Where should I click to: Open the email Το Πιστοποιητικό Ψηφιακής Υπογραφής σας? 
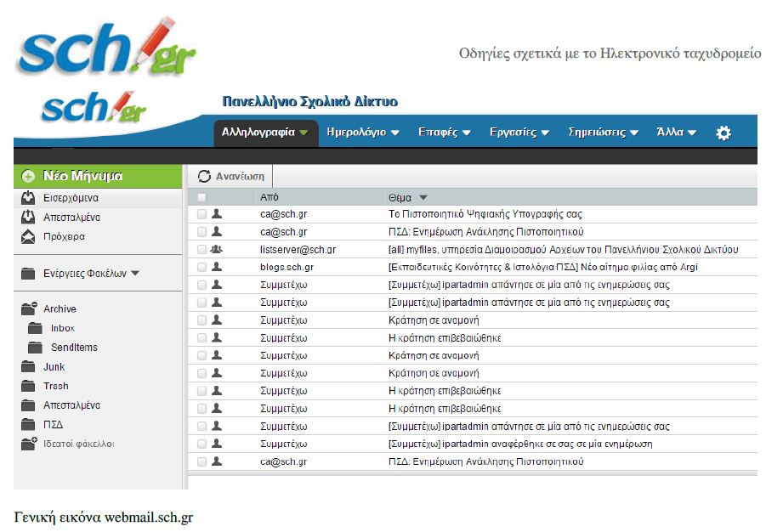(485, 214)
